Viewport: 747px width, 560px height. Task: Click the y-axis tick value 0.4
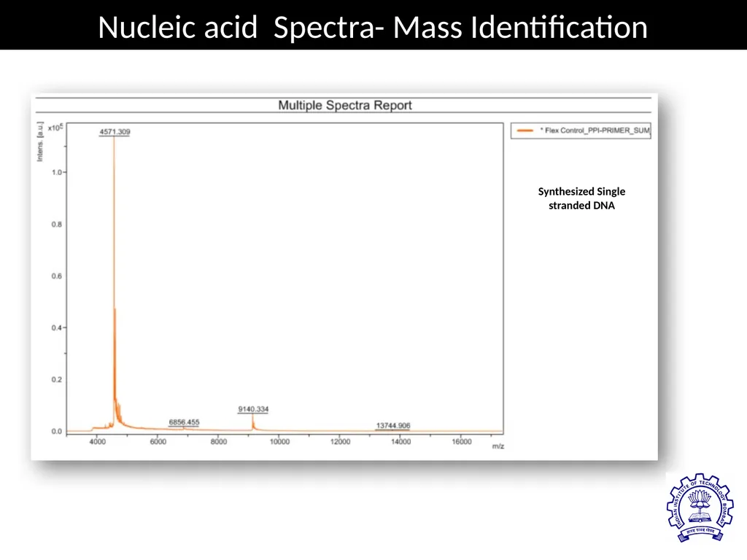57,328
